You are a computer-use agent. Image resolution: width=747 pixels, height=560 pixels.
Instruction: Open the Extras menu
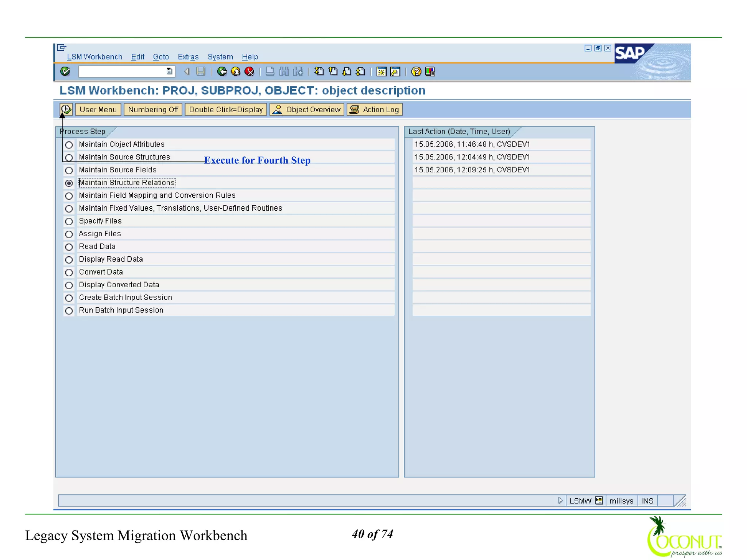[x=188, y=57]
